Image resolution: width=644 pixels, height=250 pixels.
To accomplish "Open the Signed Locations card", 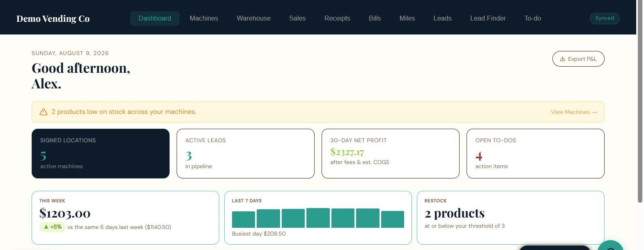I will [101, 153].
